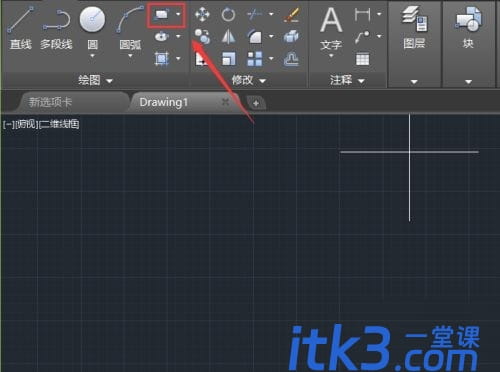Open the [-] viewport controls menu

8,124
